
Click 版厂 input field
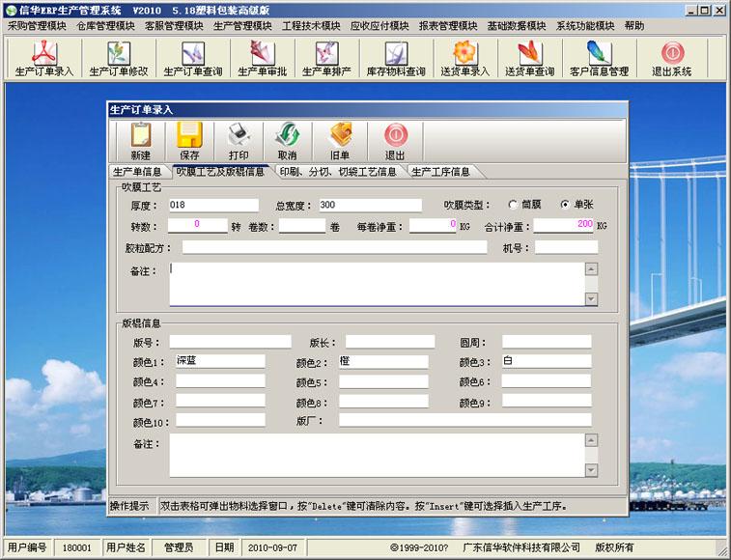pyautogui.click(x=465, y=420)
